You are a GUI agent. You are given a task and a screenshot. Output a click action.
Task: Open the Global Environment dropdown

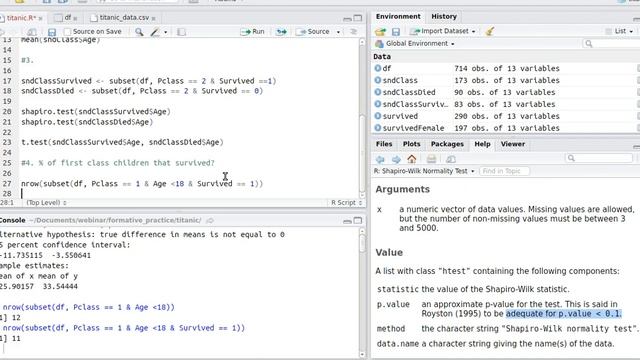tap(415, 43)
